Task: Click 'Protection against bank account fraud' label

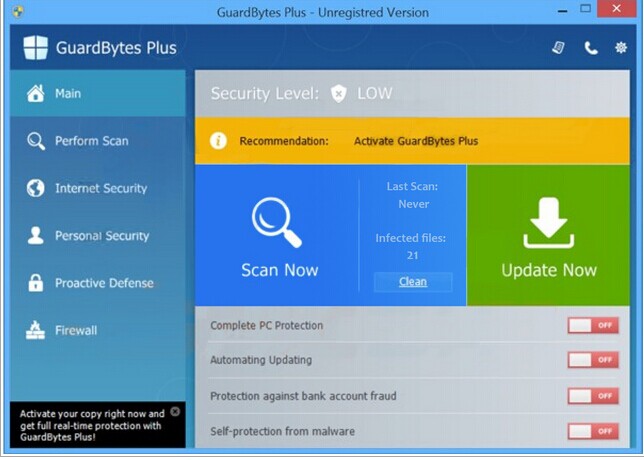Action: click(x=303, y=396)
